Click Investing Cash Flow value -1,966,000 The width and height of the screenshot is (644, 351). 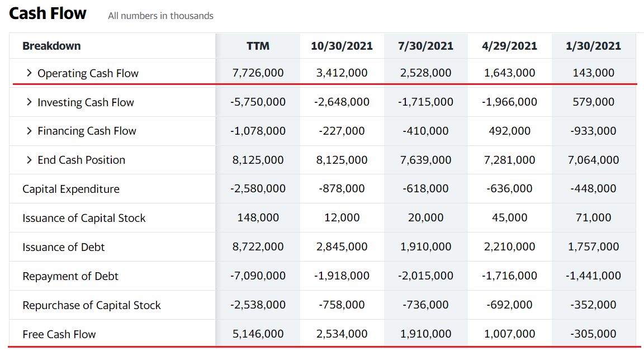[509, 102]
